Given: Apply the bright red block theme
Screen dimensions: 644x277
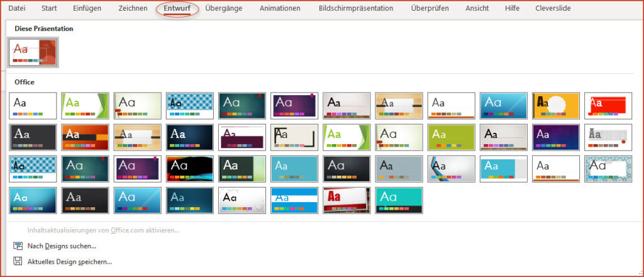Looking at the screenshot, I should pyautogui.click(x=608, y=106).
